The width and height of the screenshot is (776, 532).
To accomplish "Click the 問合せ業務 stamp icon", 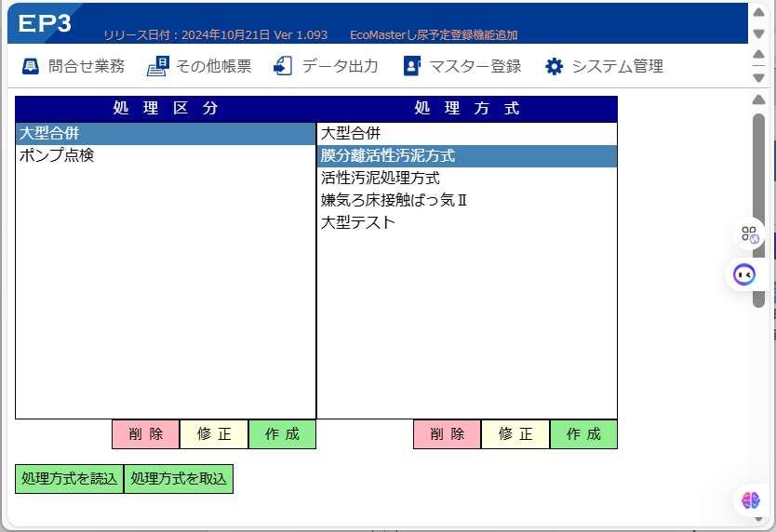I will point(30,66).
